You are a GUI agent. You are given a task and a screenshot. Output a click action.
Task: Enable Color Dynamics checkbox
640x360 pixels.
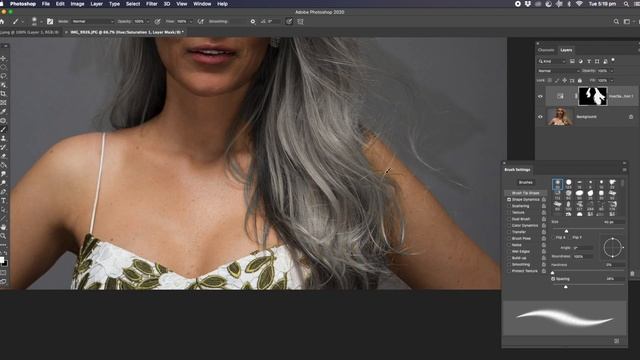[x=509, y=225]
